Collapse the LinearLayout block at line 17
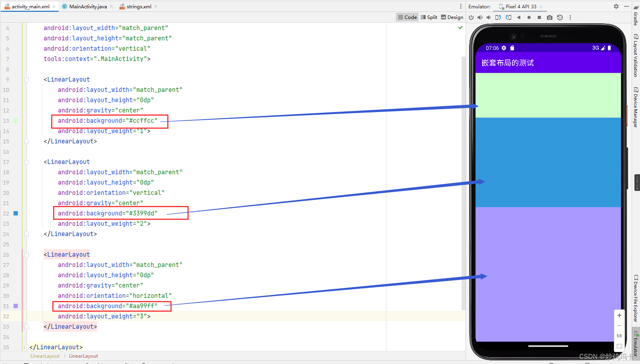Viewport: 640px width, 364px height. pos(27,162)
